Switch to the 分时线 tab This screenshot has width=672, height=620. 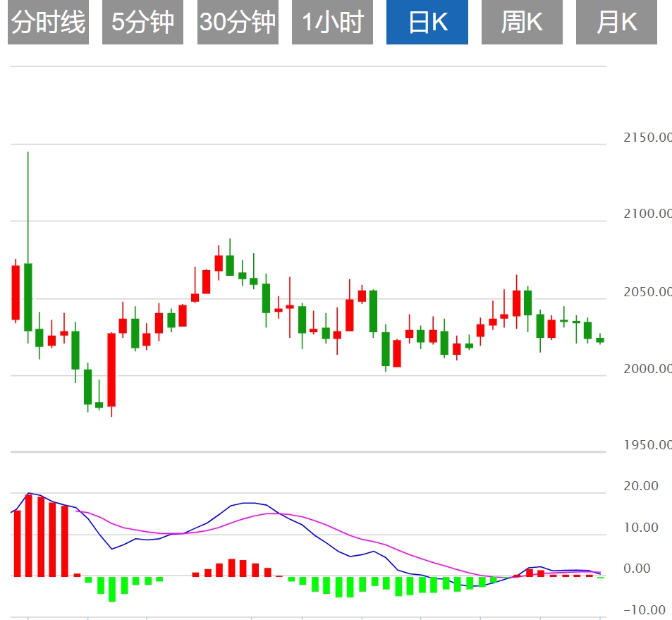click(x=49, y=23)
